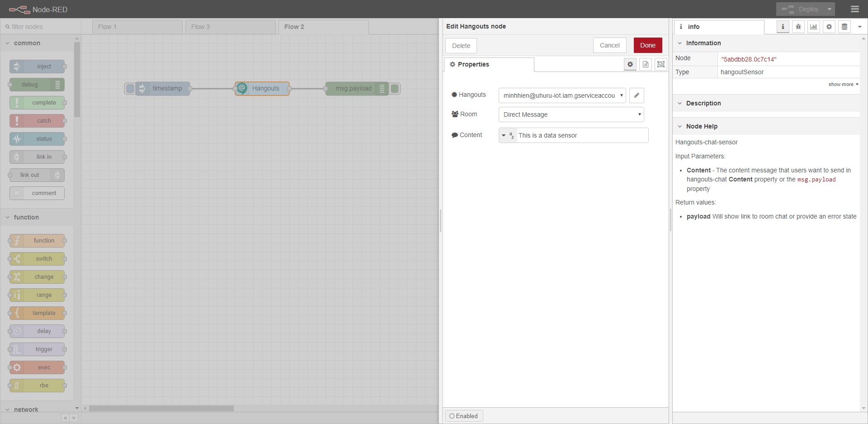Open node appearance icon tab
868x424 pixels.
point(661,64)
